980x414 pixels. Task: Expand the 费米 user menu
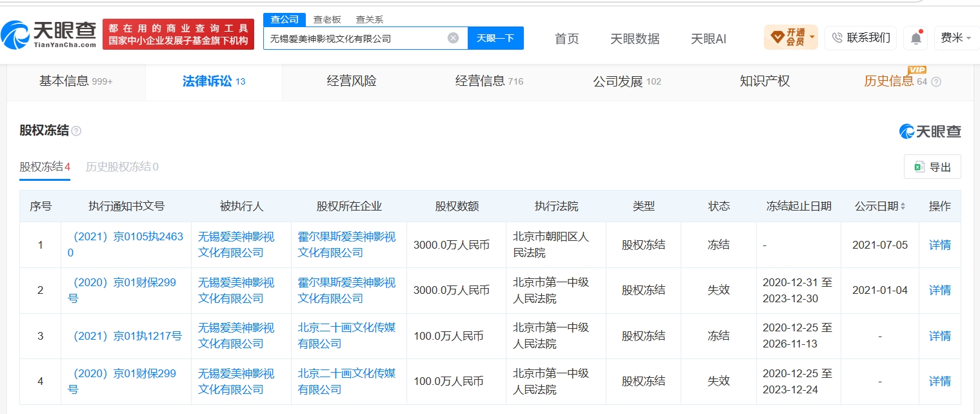[x=956, y=38]
